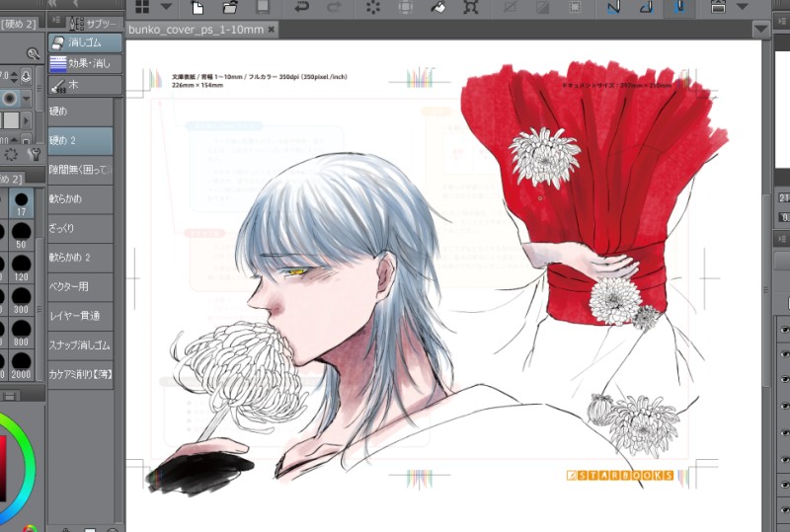790x532 pixels.
Task: Click the reset dotted-circle icon beside wrench
Action: coord(11,154)
